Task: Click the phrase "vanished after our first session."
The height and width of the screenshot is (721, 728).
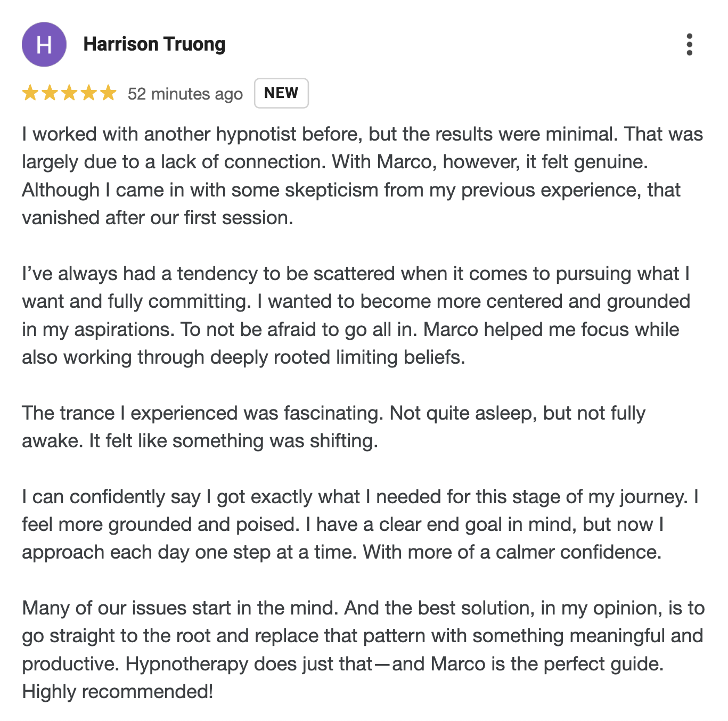Action: tap(158, 218)
